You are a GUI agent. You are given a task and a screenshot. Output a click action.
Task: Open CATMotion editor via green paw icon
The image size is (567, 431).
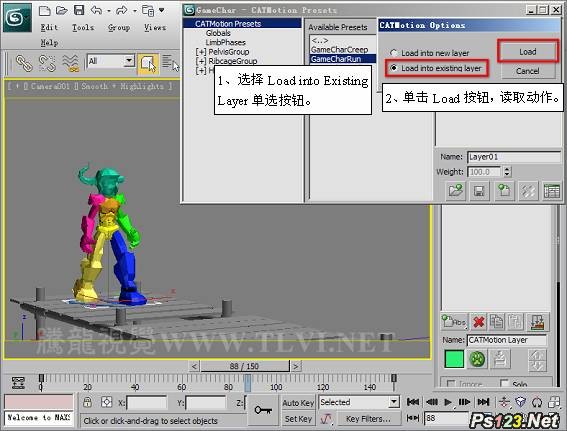(477, 359)
